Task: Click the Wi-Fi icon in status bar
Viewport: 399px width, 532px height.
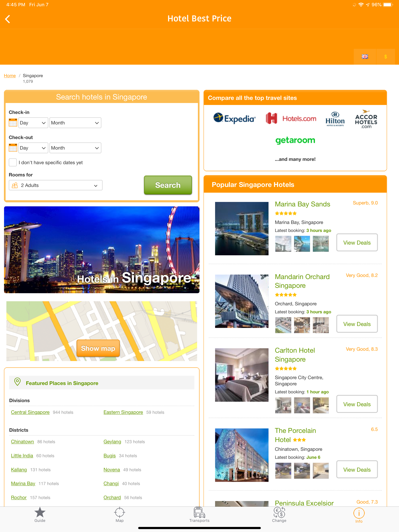Action: click(x=361, y=4)
